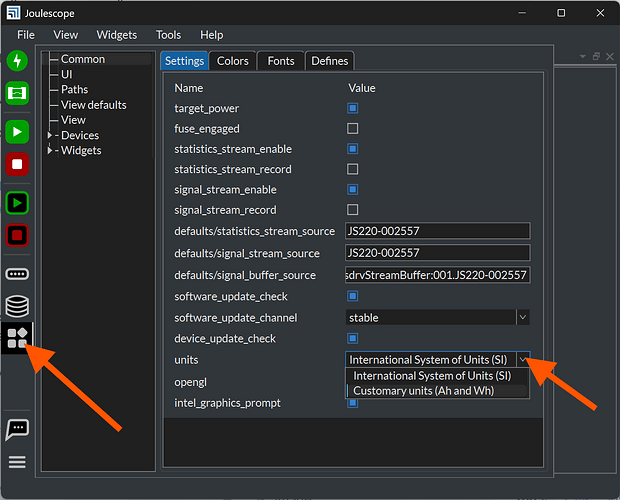Toggle device_update_check checkbox
Screen dimensions: 620x500
coord(352,338)
